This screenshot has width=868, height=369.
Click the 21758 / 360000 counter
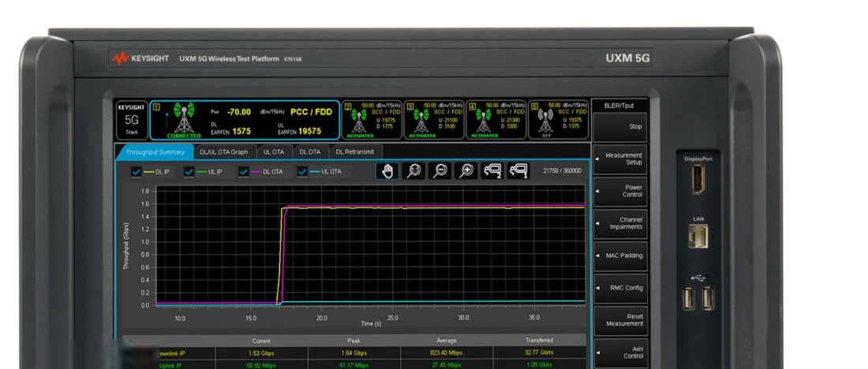[563, 171]
